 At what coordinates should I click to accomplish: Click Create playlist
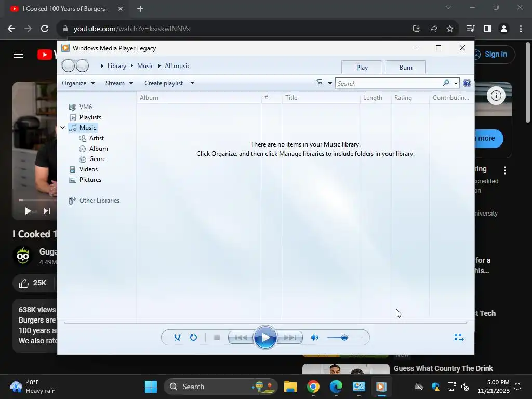pos(164,83)
